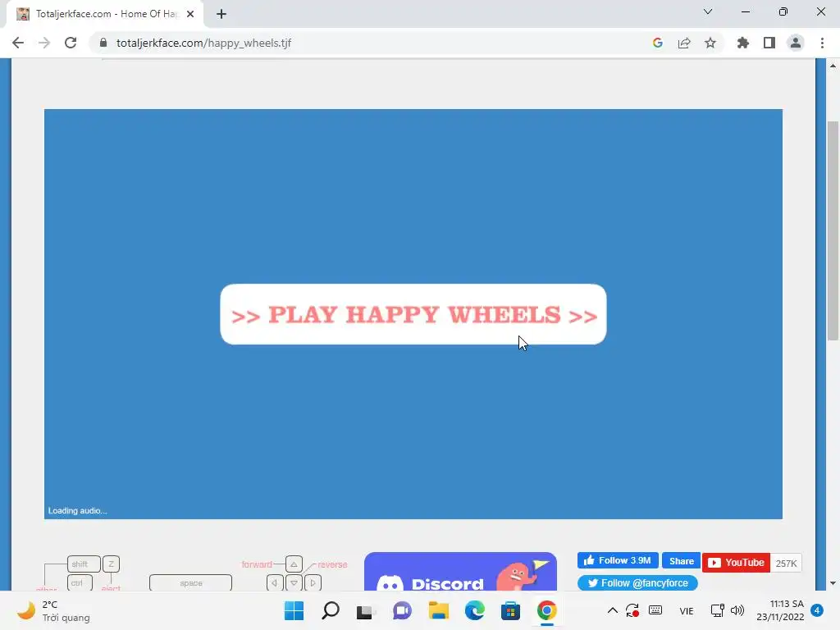
Task: Click the space key diagram
Action: [x=190, y=583]
